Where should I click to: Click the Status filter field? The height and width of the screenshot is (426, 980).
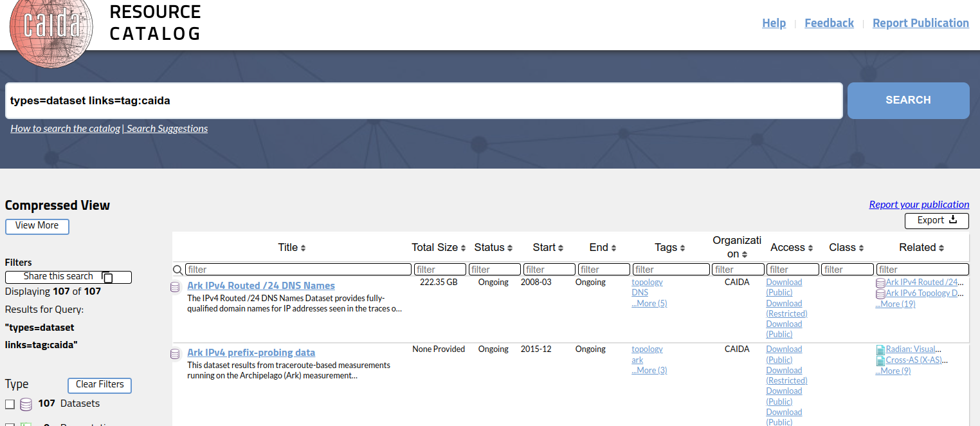point(495,270)
